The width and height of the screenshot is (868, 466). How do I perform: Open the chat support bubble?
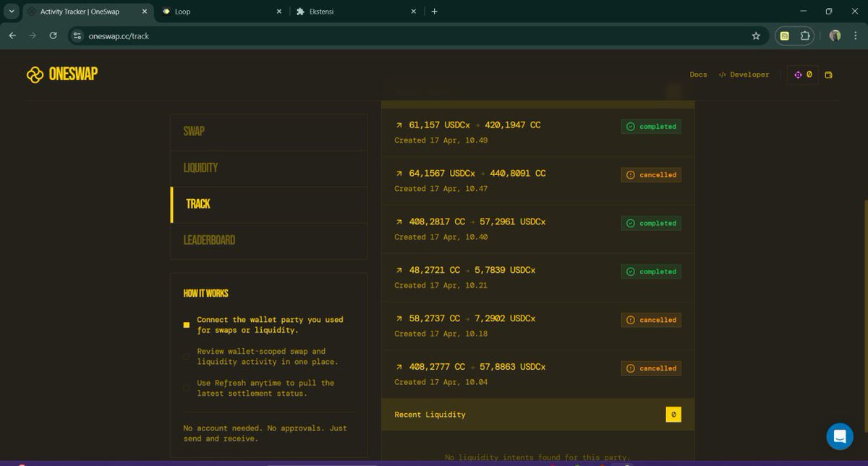pos(840,436)
